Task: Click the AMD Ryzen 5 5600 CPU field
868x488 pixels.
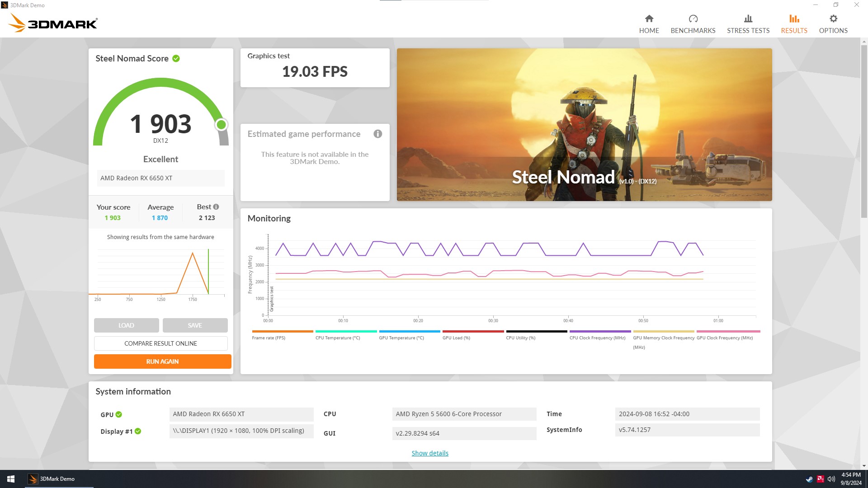Action: (x=464, y=414)
